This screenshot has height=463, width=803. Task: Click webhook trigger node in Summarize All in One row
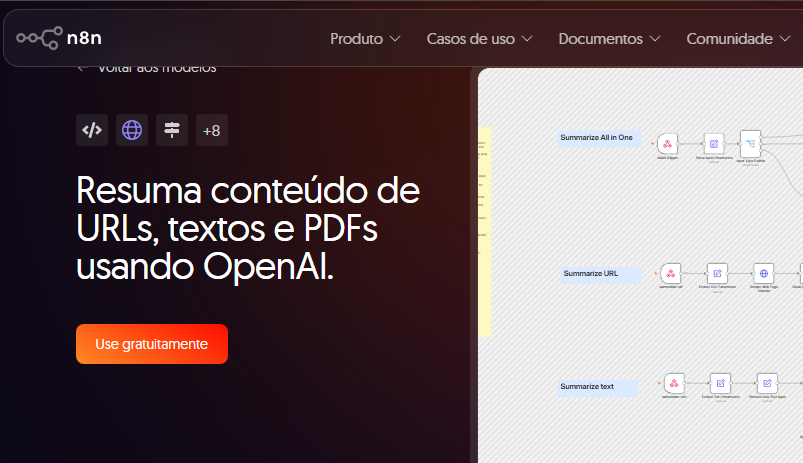click(668, 144)
